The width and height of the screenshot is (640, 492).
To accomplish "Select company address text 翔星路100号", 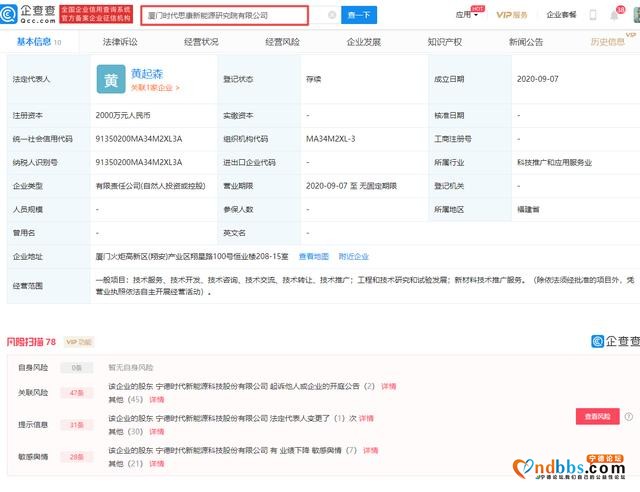I will (213, 256).
